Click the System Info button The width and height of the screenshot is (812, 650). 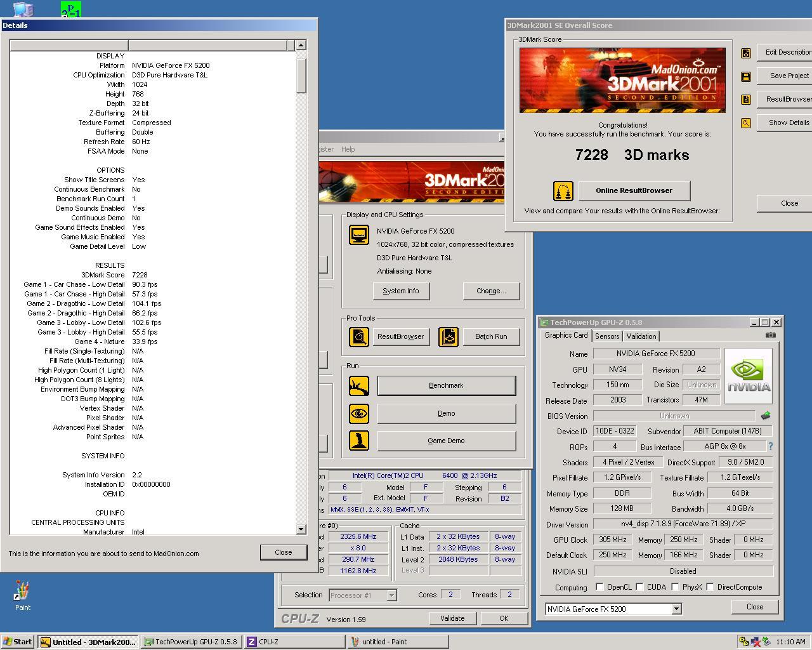coord(401,291)
